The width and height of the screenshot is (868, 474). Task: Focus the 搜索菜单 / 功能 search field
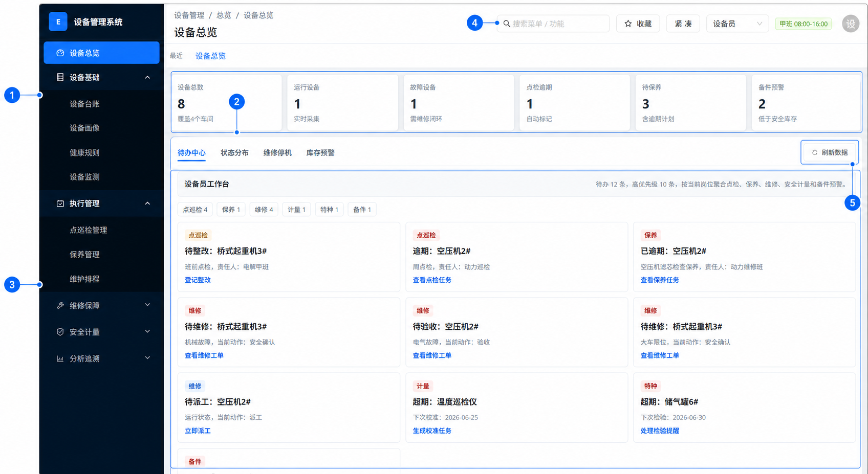553,24
